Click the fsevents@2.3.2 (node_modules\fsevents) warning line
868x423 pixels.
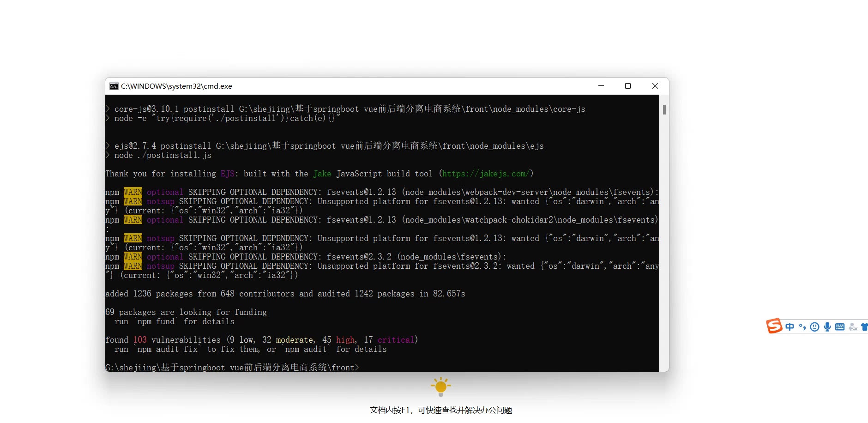[x=306, y=257]
